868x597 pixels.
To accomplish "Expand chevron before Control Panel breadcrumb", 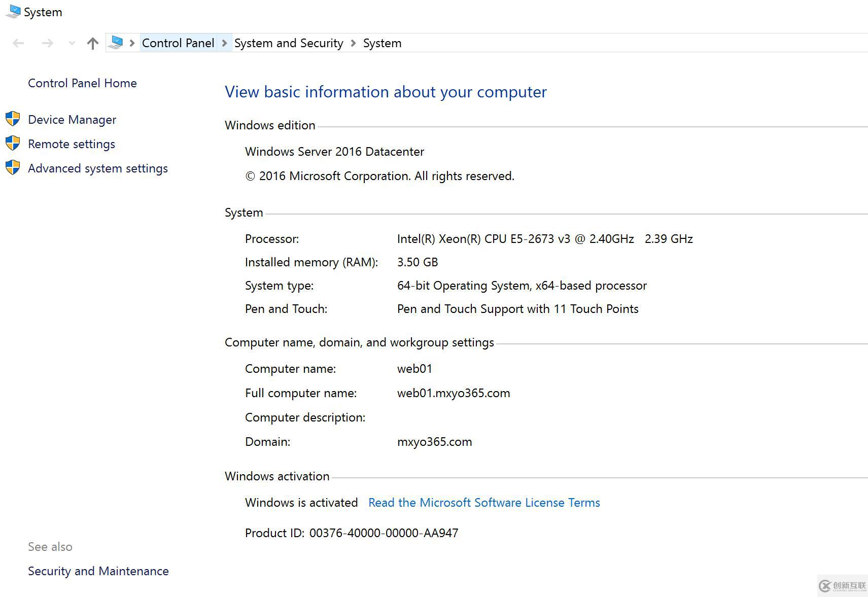I will coord(132,43).
